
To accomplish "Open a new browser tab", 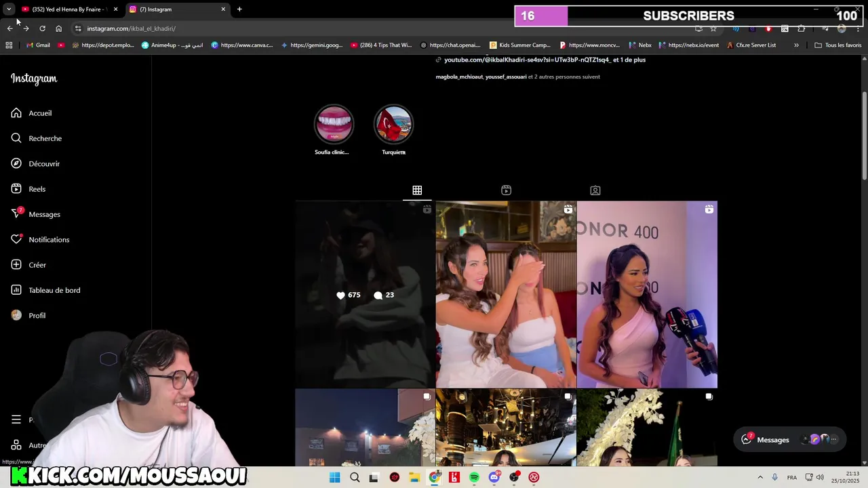I will (x=239, y=9).
